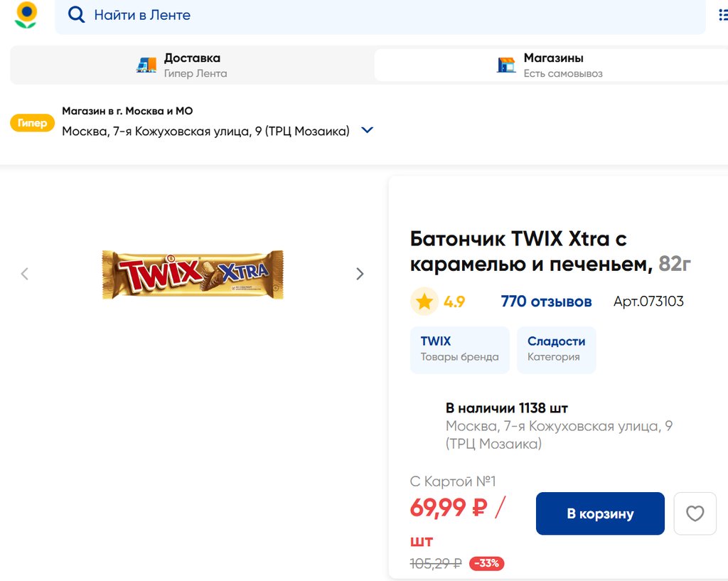Viewport: 728px width, 581px height.
Task: Open the TWIX brand products chip
Action: coord(459,349)
